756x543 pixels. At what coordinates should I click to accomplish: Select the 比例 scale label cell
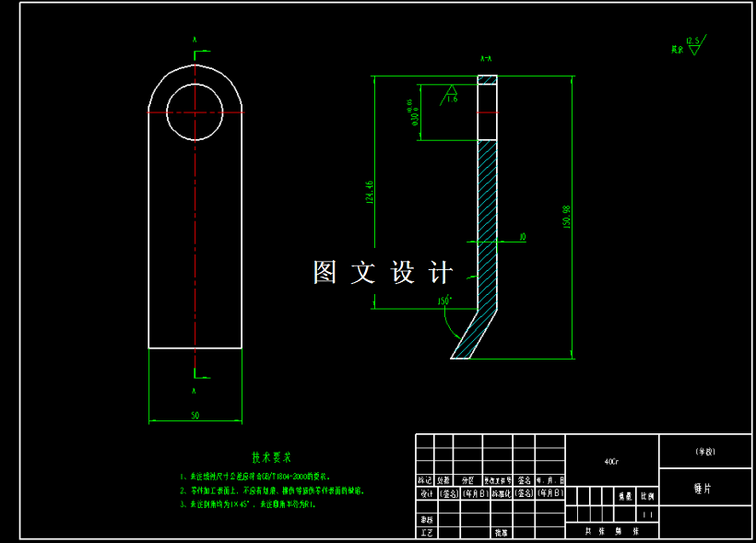tap(647, 496)
